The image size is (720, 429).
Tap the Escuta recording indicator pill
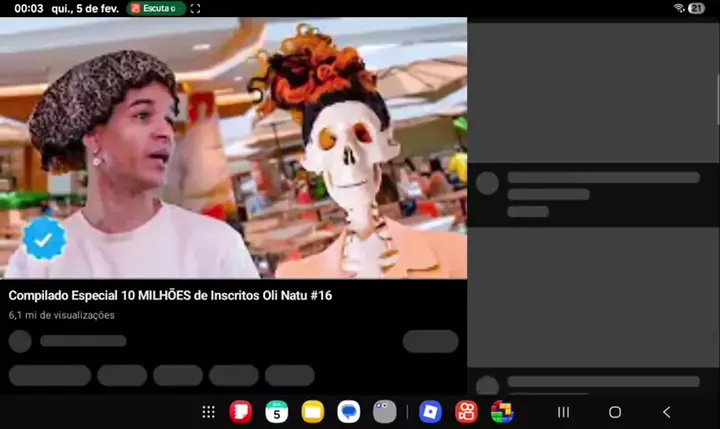tap(157, 8)
